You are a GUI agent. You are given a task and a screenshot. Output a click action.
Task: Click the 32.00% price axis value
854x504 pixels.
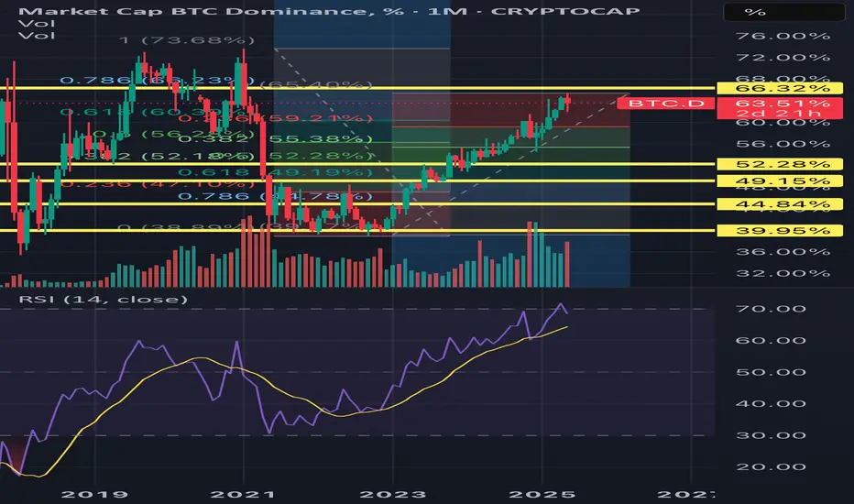[x=783, y=273]
